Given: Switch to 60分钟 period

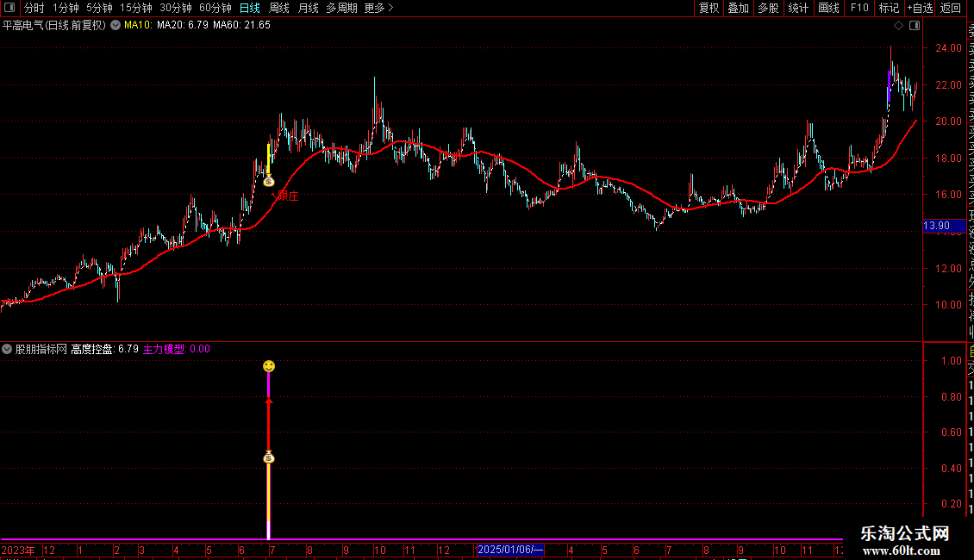Looking at the screenshot, I should [215, 8].
